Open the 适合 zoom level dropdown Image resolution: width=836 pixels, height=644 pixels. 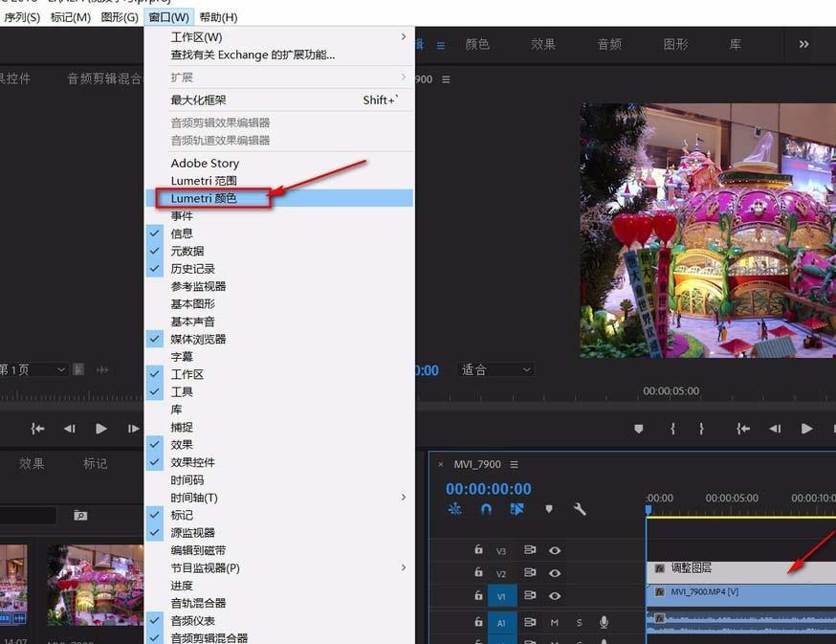494,369
